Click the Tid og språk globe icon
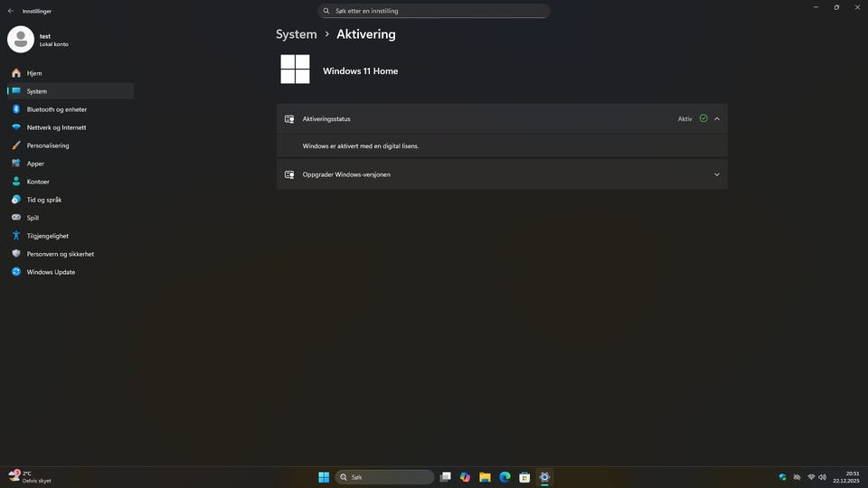 pos(16,200)
